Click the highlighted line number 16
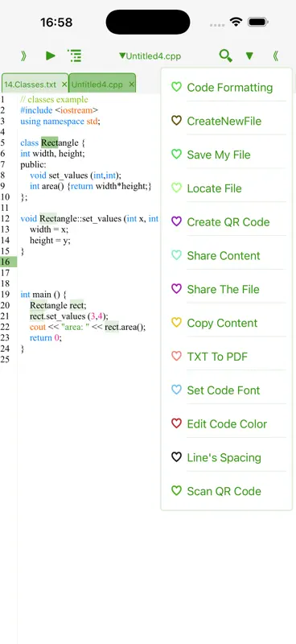Image resolution: width=296 pixels, height=644 pixels. click(8, 262)
